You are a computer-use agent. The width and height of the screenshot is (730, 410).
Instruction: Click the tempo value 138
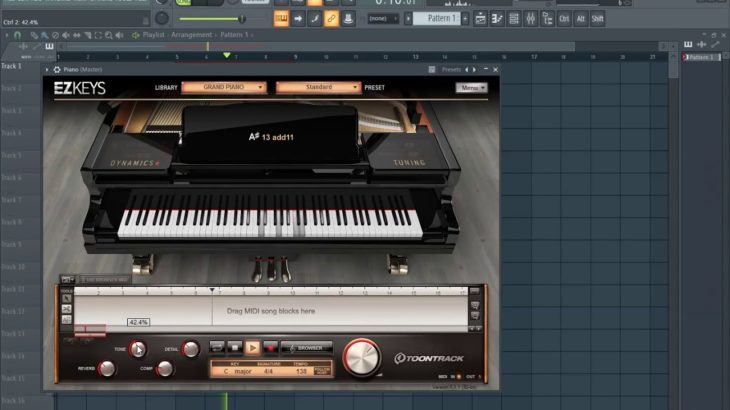(x=302, y=371)
